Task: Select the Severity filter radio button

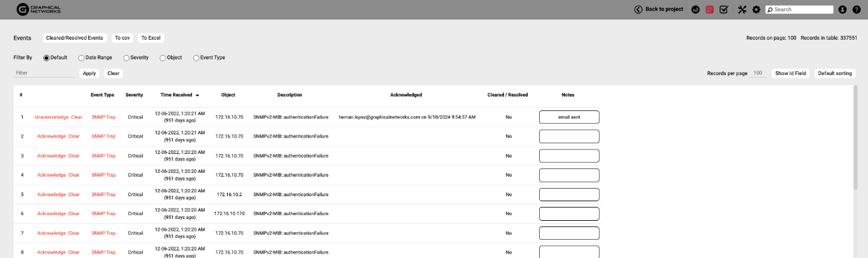Action: [x=126, y=58]
